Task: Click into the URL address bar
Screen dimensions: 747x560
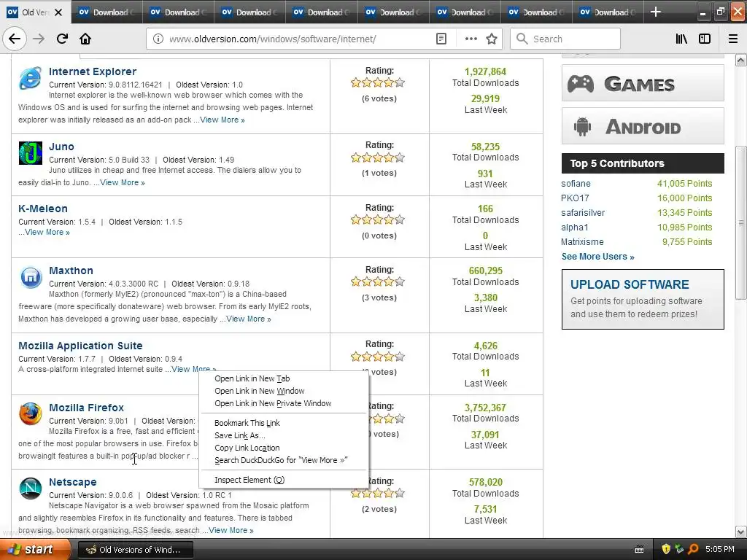Action: click(x=300, y=39)
